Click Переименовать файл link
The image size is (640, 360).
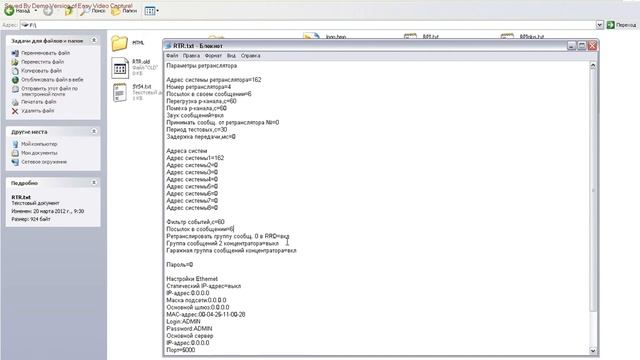[x=45, y=53]
